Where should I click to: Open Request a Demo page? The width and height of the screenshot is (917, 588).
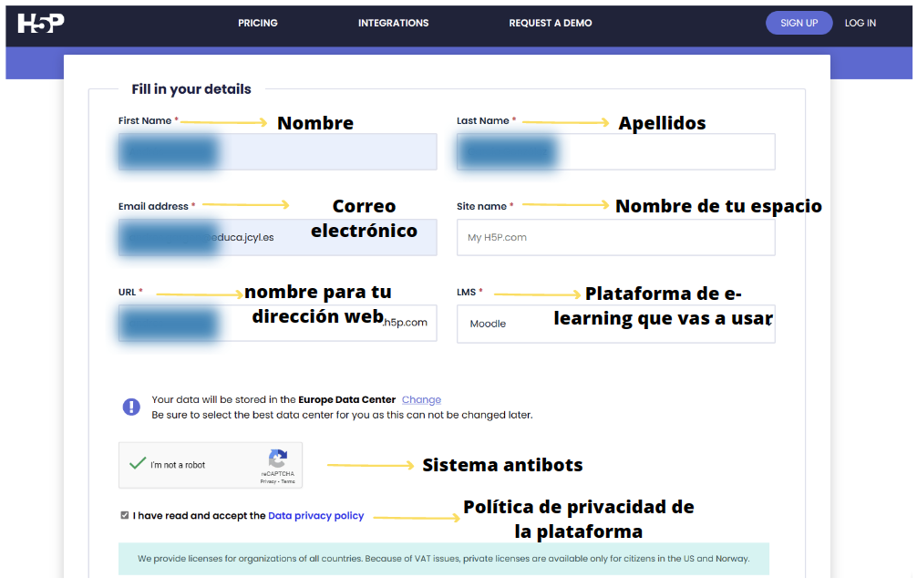(x=550, y=23)
